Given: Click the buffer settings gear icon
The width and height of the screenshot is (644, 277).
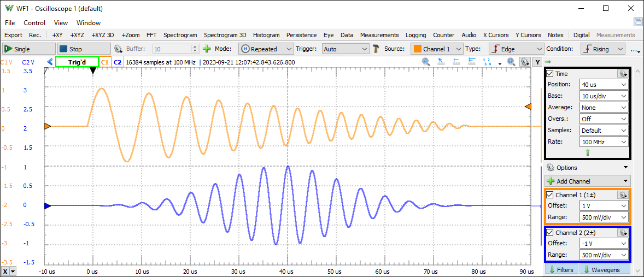Looking at the screenshot, I should click(118, 49).
